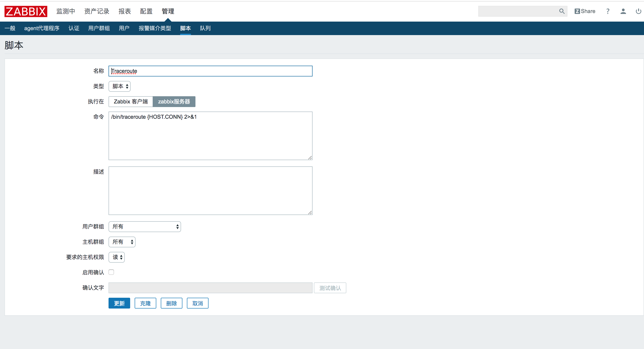Go to the 一般 submenu
The width and height of the screenshot is (644, 349).
coord(10,28)
